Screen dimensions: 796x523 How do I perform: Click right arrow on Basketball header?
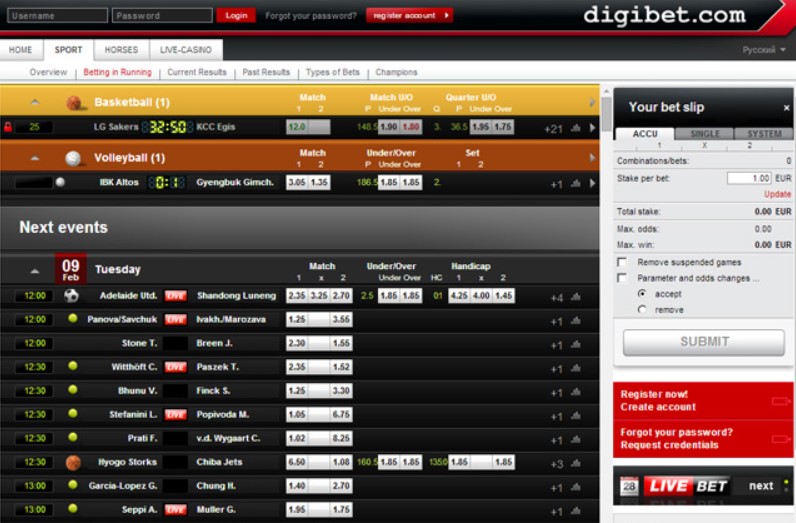(592, 102)
